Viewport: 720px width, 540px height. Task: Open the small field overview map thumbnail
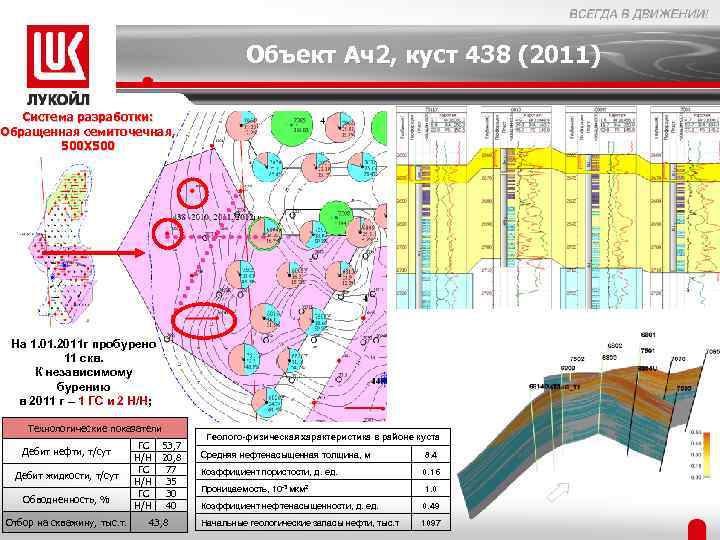(x=62, y=243)
